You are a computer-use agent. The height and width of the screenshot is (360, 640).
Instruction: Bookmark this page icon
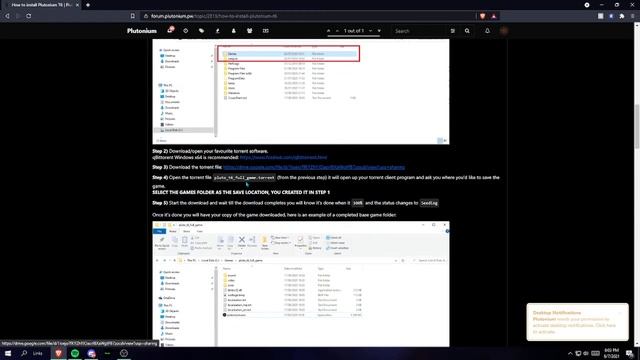[133, 16]
